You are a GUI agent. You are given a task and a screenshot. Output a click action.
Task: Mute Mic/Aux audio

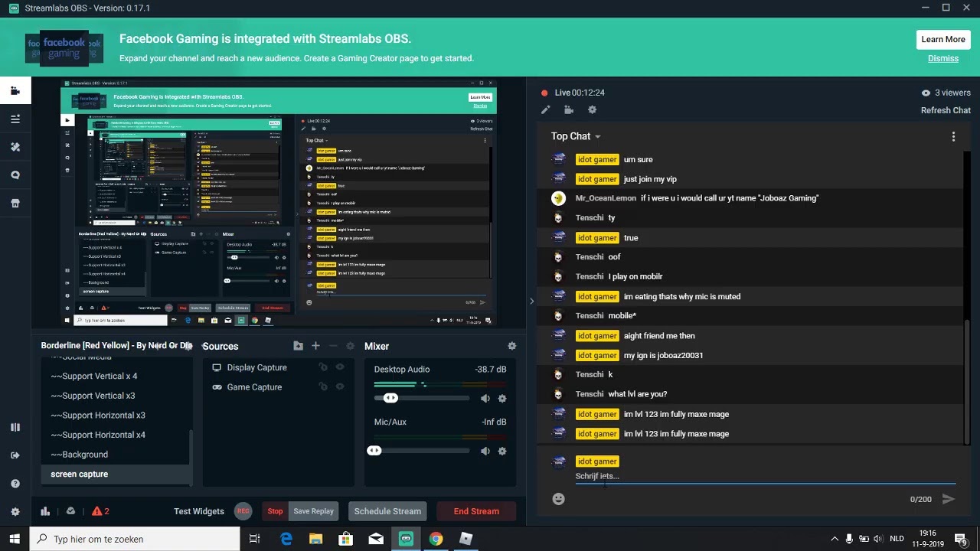pos(485,452)
